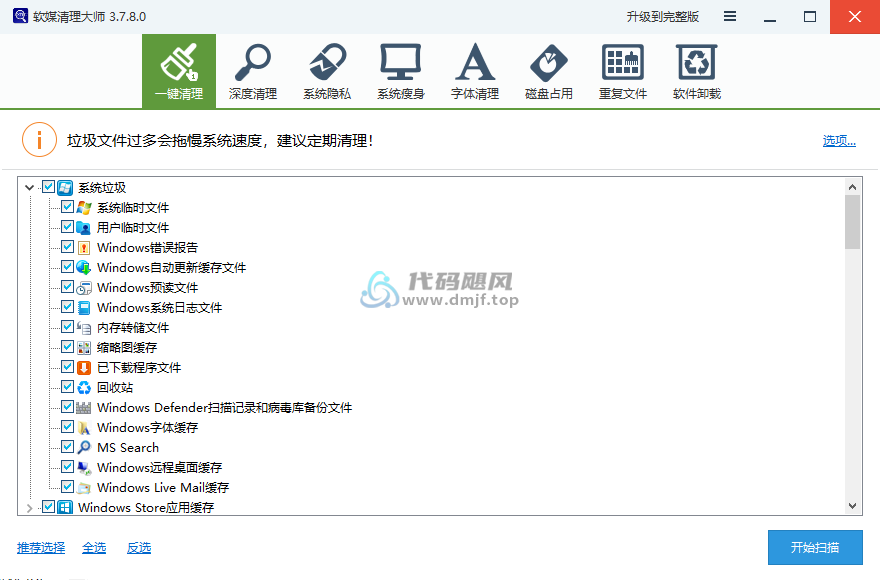The height and width of the screenshot is (580, 880).
Task: Select the MS Search row label
Action: click(128, 447)
